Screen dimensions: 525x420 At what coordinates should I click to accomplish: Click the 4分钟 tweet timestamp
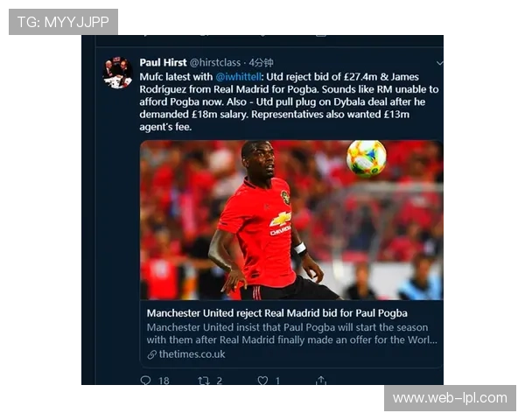261,63
